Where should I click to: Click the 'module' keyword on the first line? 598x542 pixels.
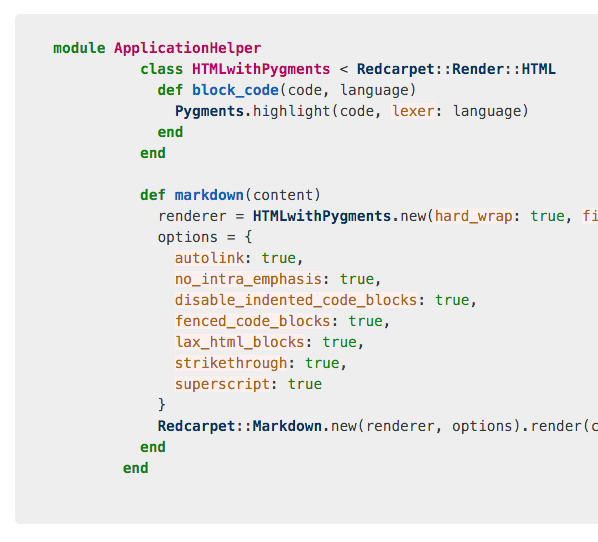click(x=79, y=48)
